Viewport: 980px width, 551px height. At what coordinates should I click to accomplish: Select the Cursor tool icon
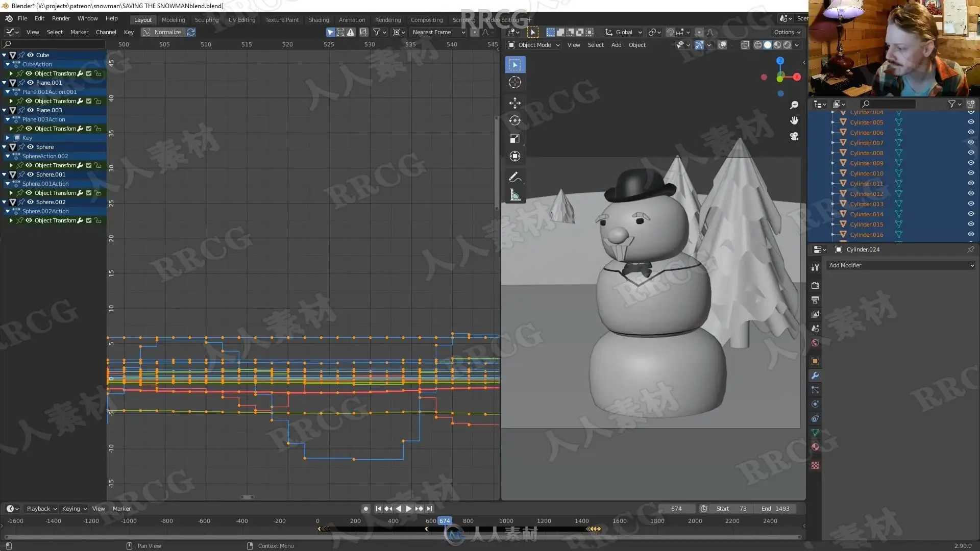[514, 82]
